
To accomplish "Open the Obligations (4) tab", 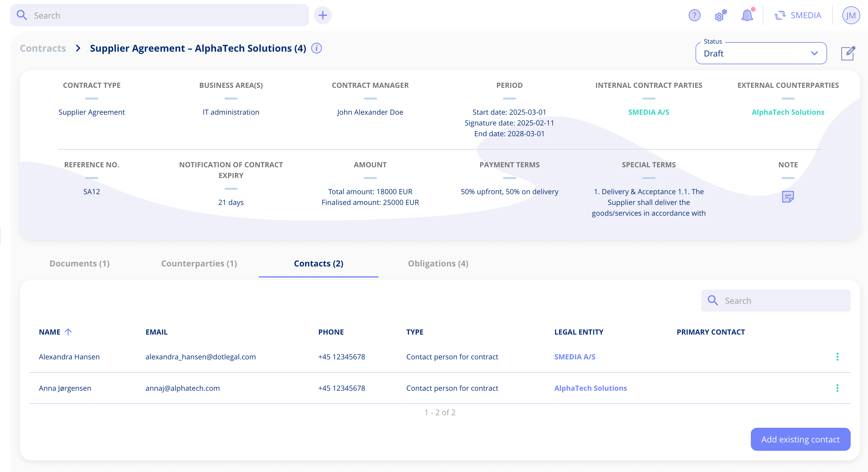I will pyautogui.click(x=438, y=263).
